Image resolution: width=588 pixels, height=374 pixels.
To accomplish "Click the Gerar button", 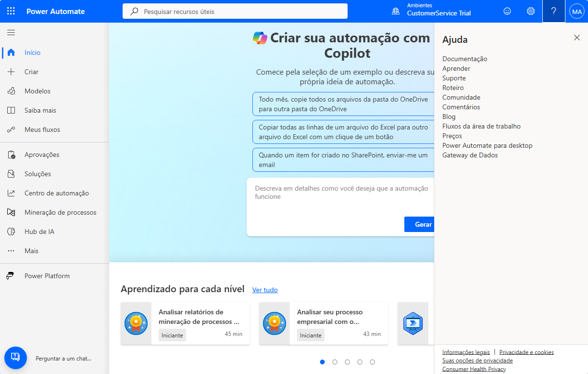I will click(x=420, y=224).
